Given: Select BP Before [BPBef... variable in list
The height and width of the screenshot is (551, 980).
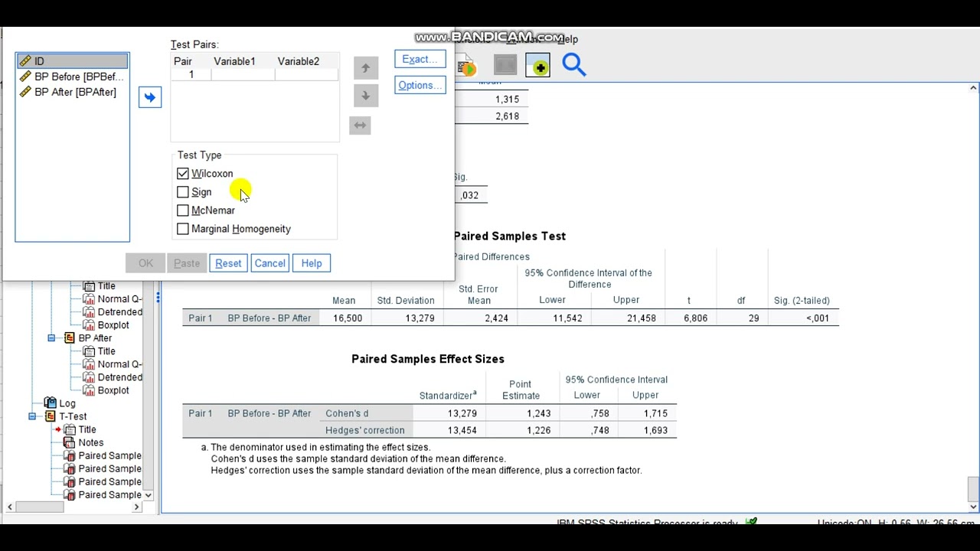Looking at the screenshot, I should [72, 77].
